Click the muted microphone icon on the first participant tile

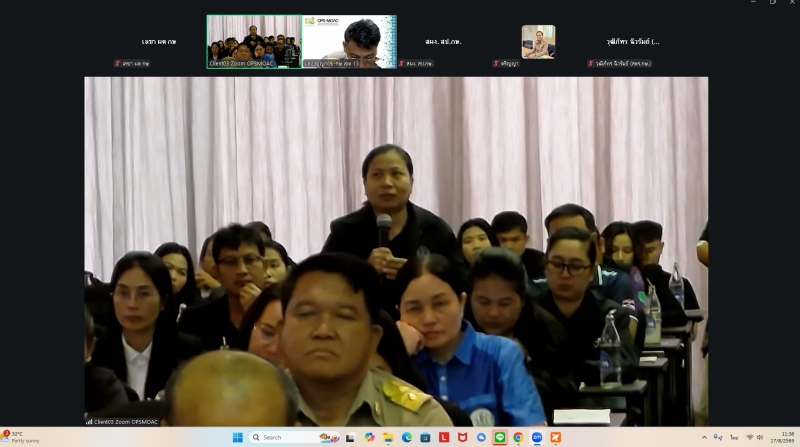(x=117, y=63)
